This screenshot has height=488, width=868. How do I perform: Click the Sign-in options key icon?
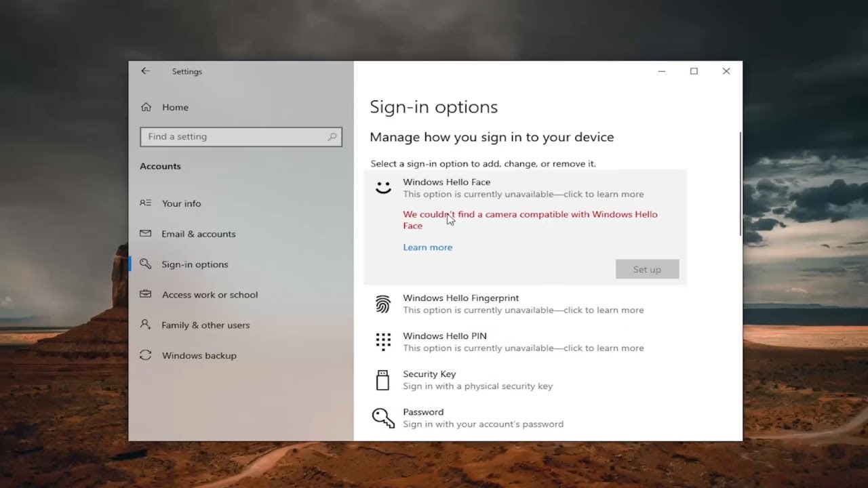point(145,264)
